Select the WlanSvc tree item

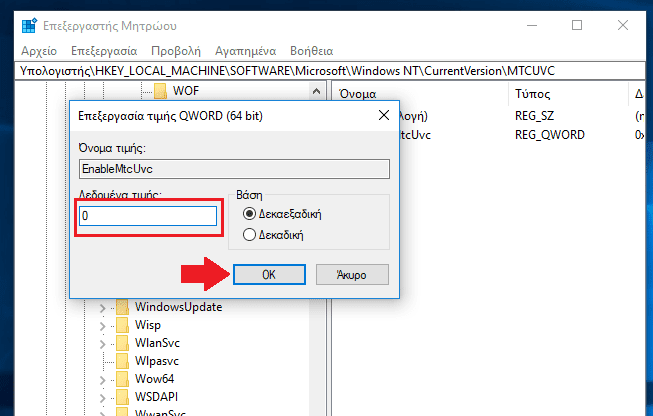pyautogui.click(x=157, y=343)
